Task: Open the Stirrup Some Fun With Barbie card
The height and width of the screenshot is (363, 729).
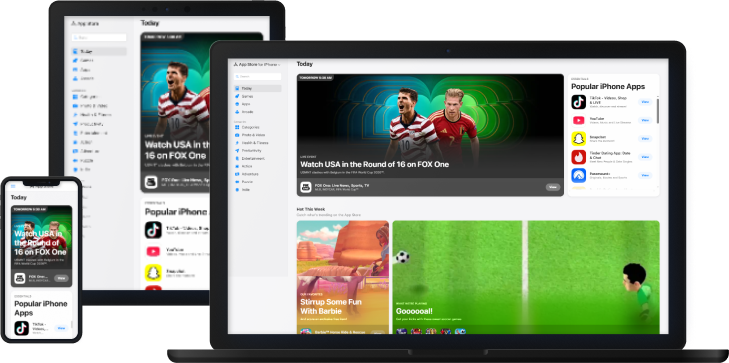Action: click(x=343, y=277)
